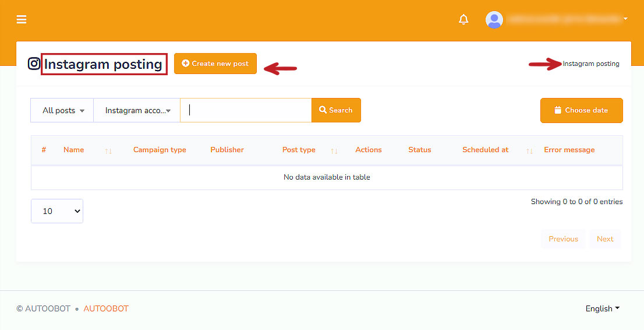Sort by Name column arrows
The height and width of the screenshot is (330, 644).
pyautogui.click(x=108, y=150)
